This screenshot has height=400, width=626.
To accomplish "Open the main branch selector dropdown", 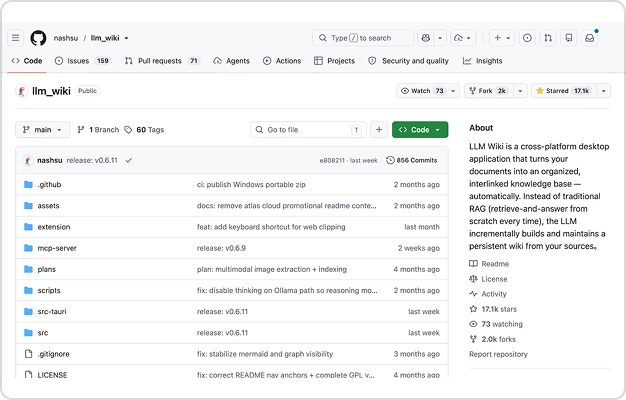I will click(x=43, y=130).
